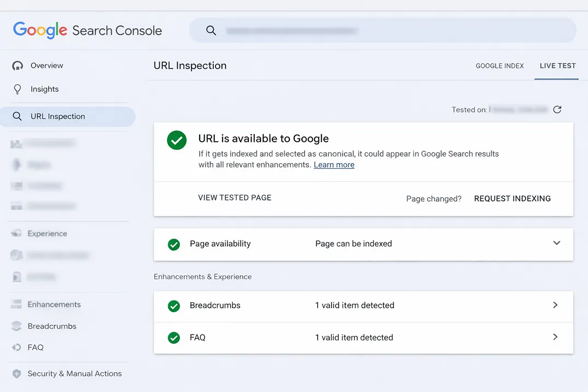This screenshot has width=588, height=392.
Task: Click inside the top search input field
Action: pos(328,30)
